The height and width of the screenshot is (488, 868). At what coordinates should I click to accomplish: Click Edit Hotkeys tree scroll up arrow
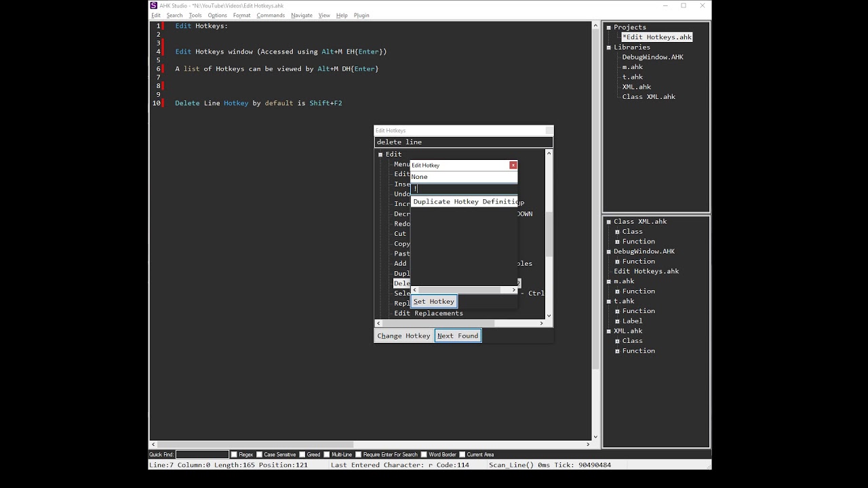tap(549, 153)
